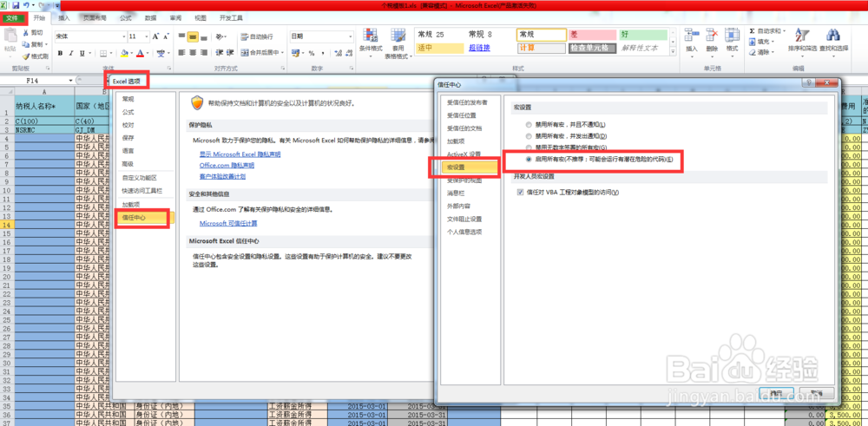Click the Undo icon in quick access toolbar
868x426 pixels.
(26, 5)
